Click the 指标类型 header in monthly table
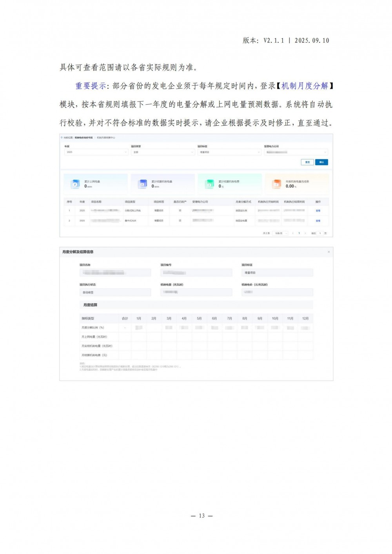This screenshot has height=554, width=392. pos(88,319)
